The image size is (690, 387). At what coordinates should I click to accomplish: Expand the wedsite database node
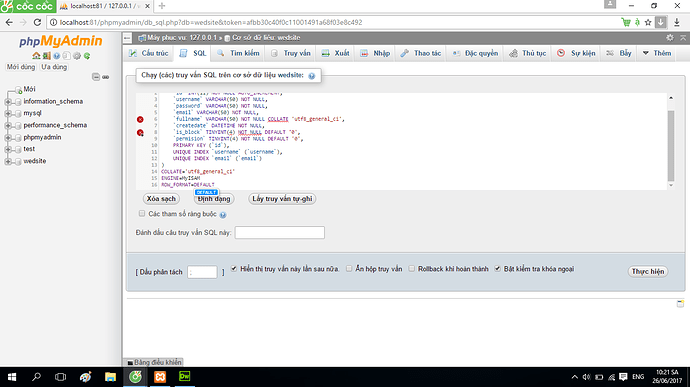point(8,161)
